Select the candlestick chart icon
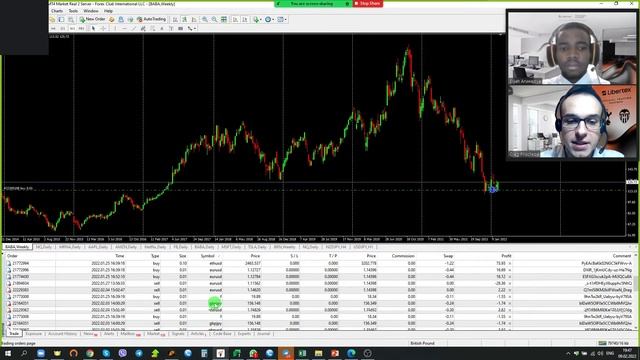The height and width of the screenshot is (360, 640). pos(184,19)
